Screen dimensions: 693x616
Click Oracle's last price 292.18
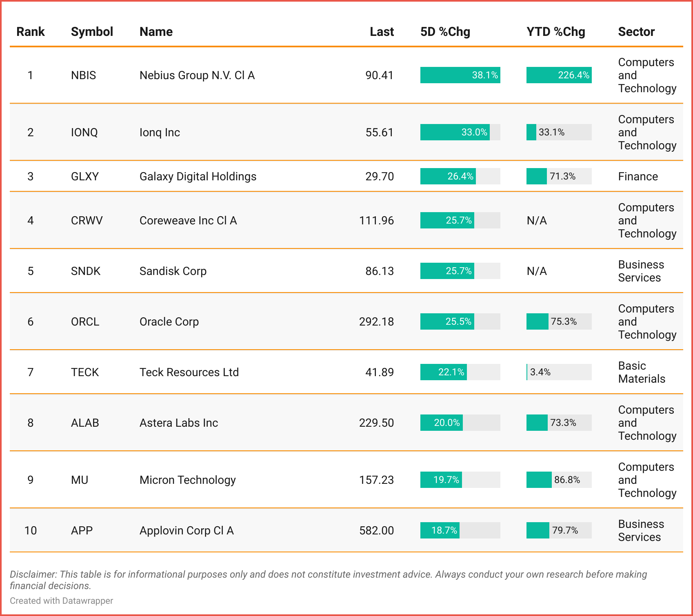(x=376, y=322)
